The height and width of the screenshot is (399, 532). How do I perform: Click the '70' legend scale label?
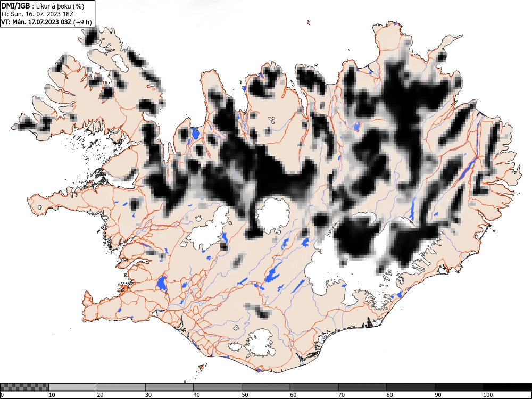coord(341,395)
